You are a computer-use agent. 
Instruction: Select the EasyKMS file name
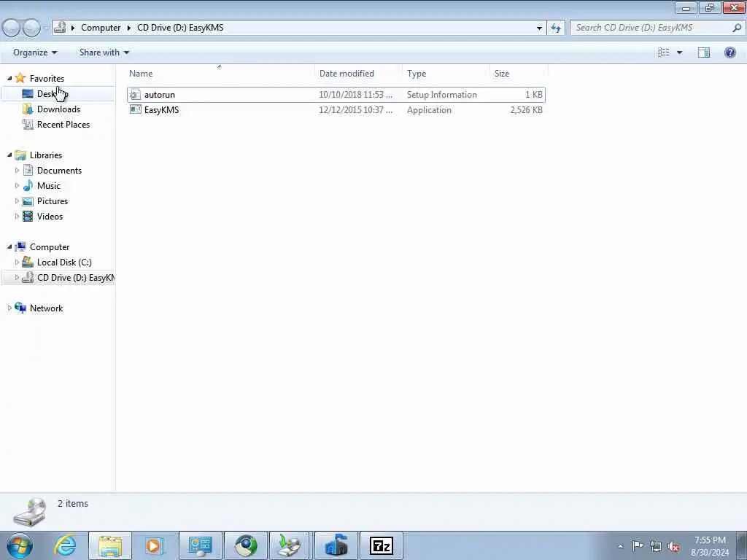point(161,110)
